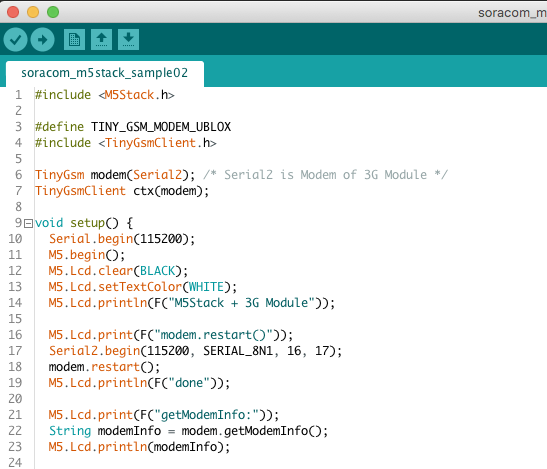
Task: Click the TinyGsm modem(Serial2) declaration
Action: [x=115, y=175]
